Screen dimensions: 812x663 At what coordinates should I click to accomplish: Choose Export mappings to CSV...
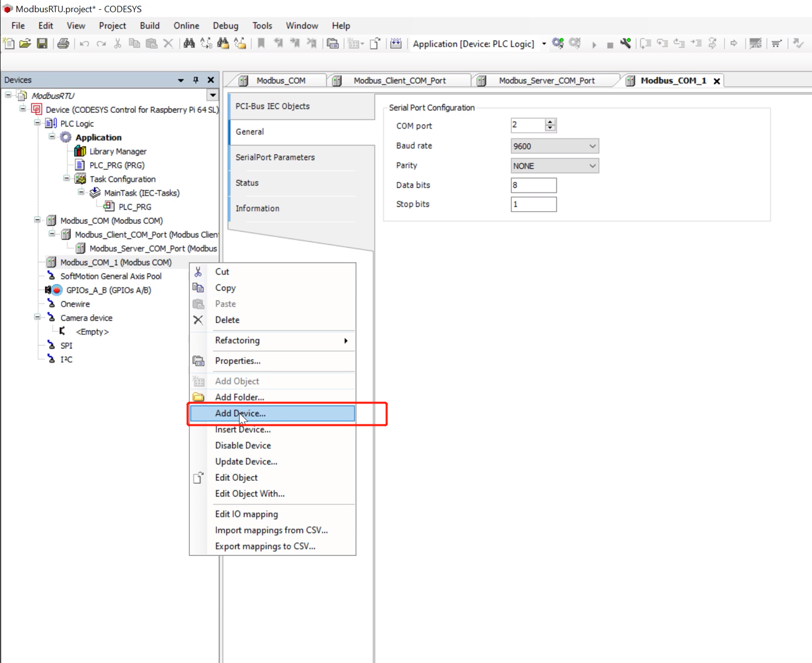272,546
